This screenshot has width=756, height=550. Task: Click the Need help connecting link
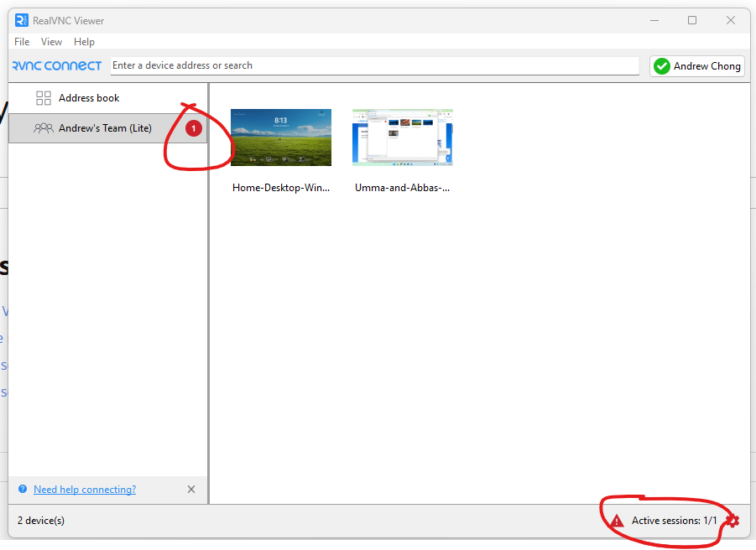click(85, 490)
